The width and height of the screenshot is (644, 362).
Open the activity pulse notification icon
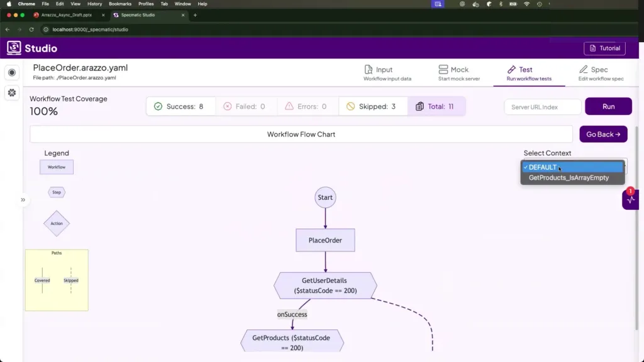tap(630, 200)
